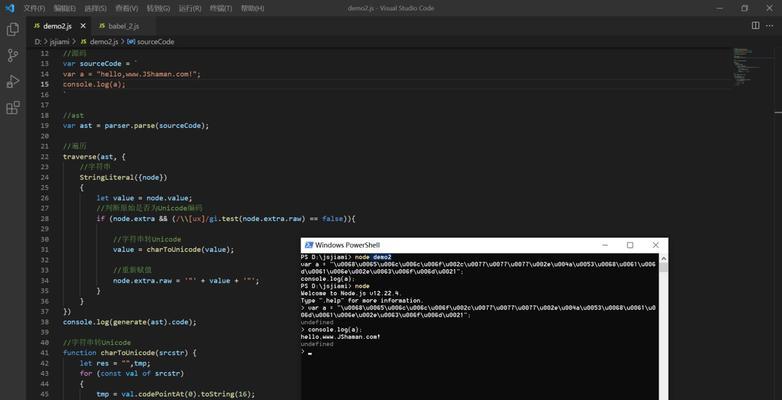Open the 终端(T) menu
The height and width of the screenshot is (400, 782).
[221, 8]
